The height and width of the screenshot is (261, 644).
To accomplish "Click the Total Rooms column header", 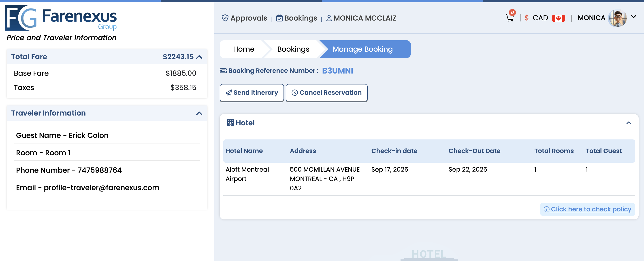I will tap(554, 151).
